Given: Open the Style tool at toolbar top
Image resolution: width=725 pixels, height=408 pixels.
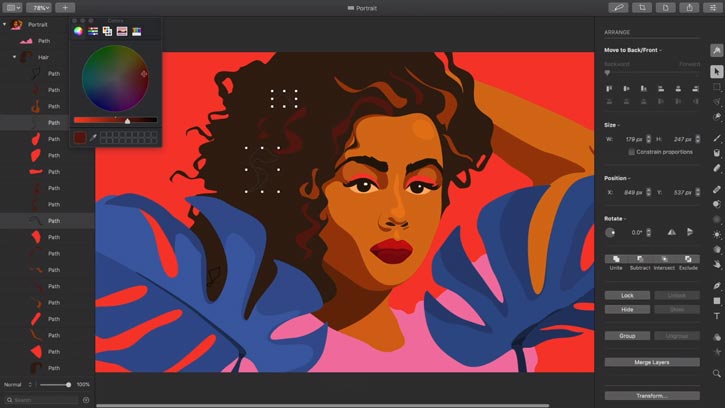Looking at the screenshot, I should coord(716,50).
